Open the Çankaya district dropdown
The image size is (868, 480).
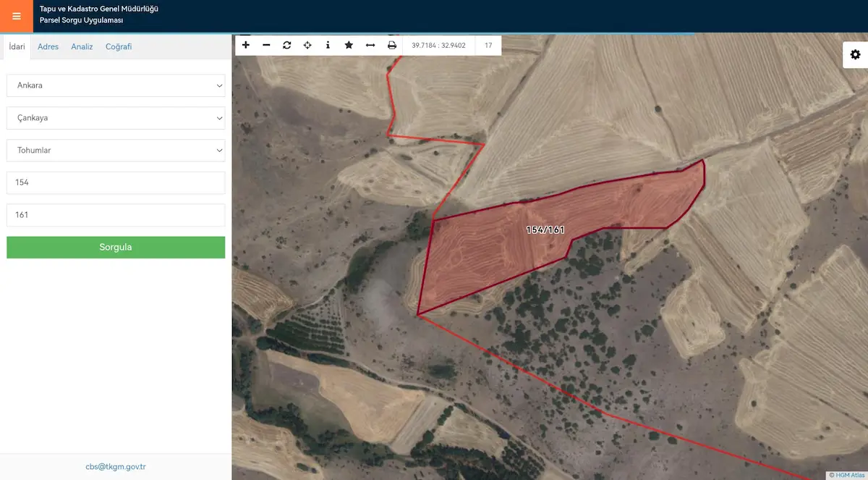click(116, 118)
